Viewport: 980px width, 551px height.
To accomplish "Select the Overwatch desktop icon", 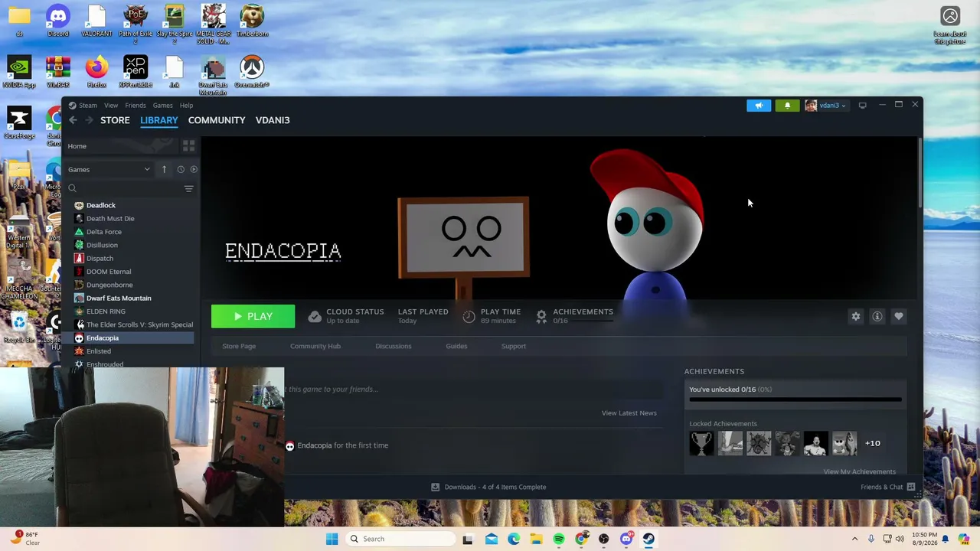I will (x=252, y=73).
